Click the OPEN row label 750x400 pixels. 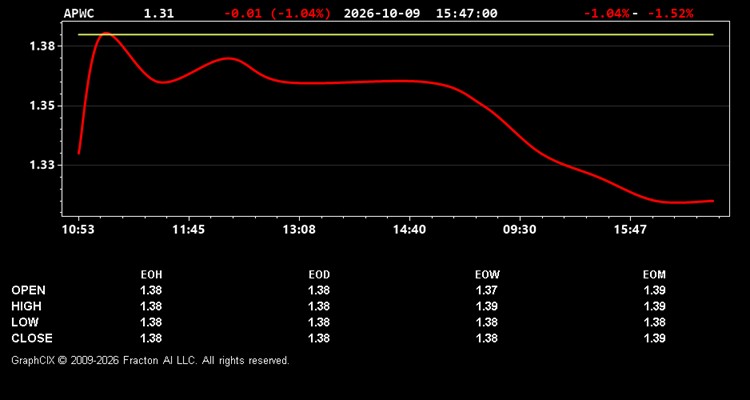[29, 290]
